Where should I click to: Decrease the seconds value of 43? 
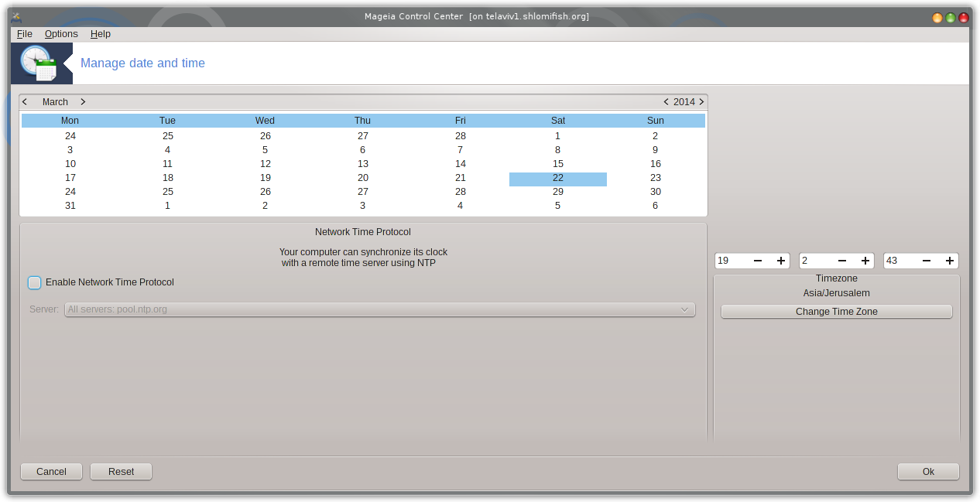tap(927, 261)
